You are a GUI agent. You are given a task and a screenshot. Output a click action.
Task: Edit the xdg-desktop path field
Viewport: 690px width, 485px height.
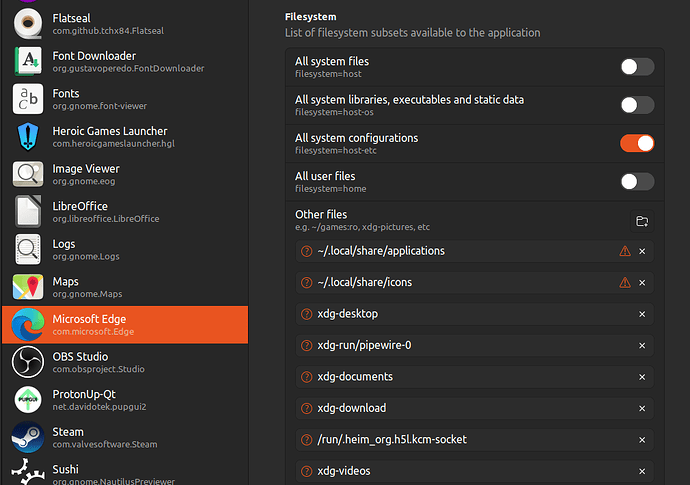474,314
